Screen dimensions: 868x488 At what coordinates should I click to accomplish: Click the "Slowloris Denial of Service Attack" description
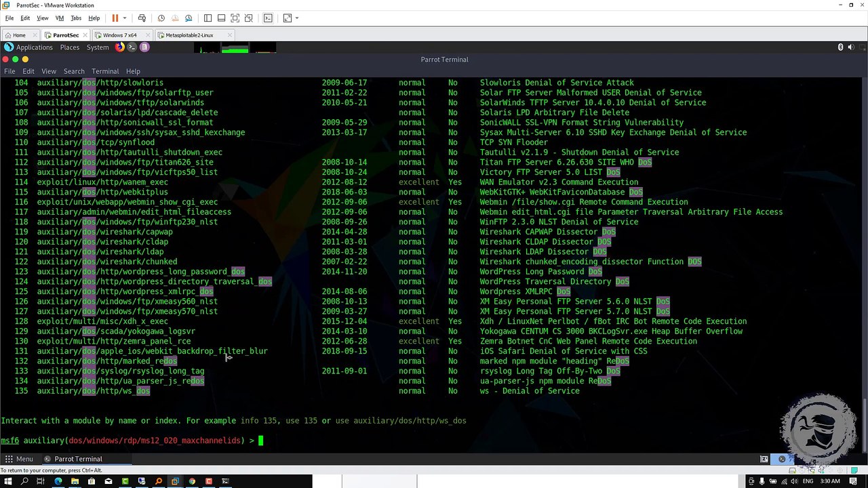(557, 83)
